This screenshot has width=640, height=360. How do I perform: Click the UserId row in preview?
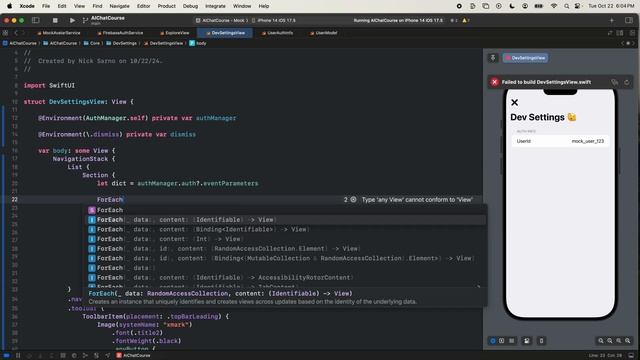560,141
